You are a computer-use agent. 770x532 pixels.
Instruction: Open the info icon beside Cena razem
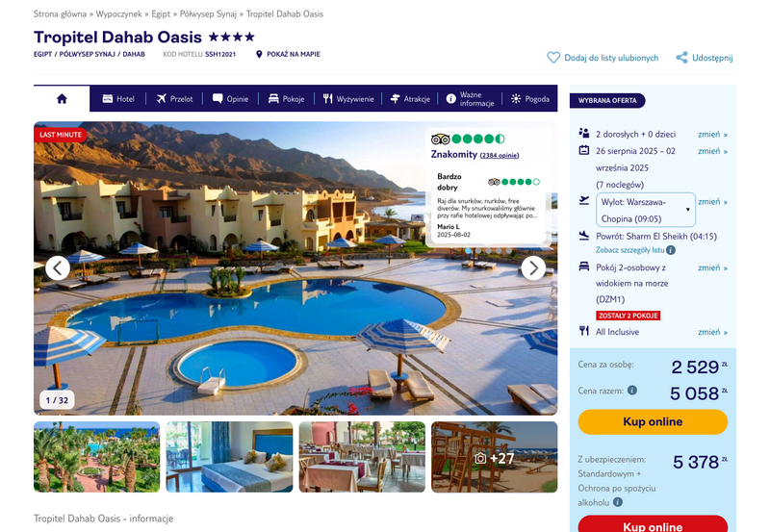point(632,391)
